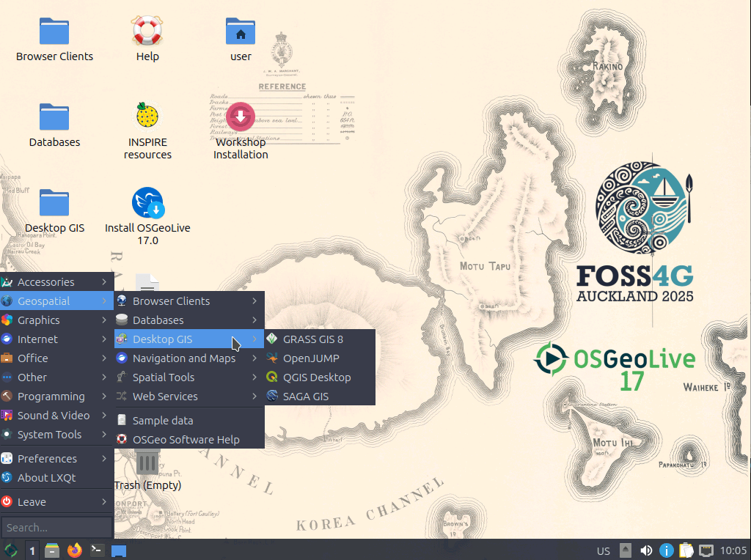The image size is (751, 560).
Task: Expand the Preferences menu category
Action: [56, 459]
